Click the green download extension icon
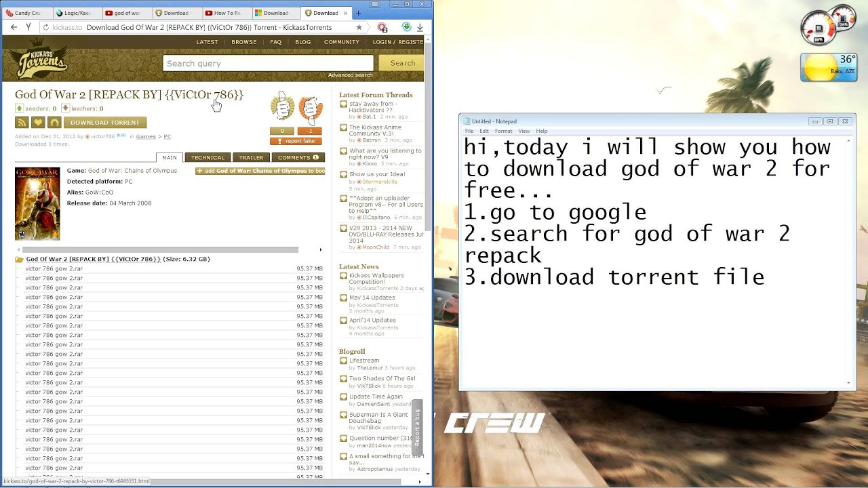The height and width of the screenshot is (488, 868). (406, 27)
